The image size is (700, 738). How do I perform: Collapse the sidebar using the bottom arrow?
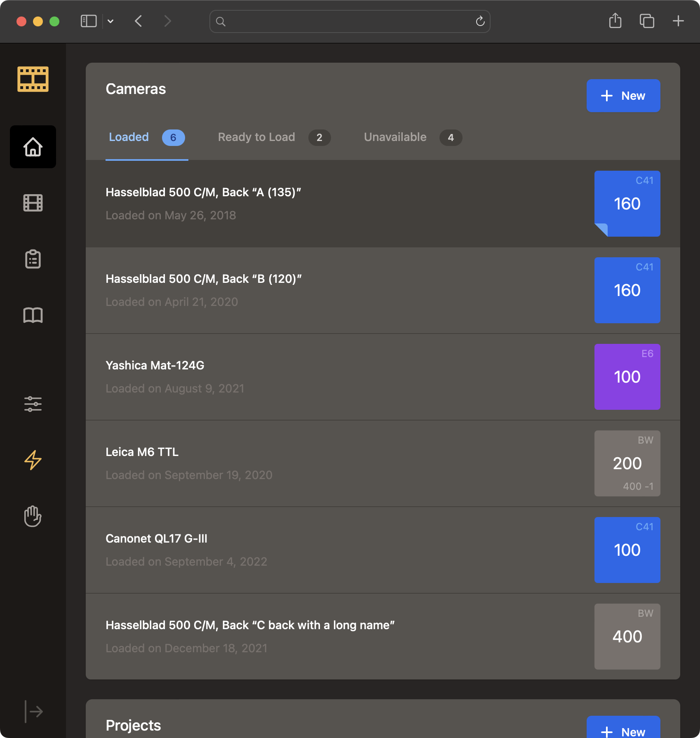[x=34, y=711]
